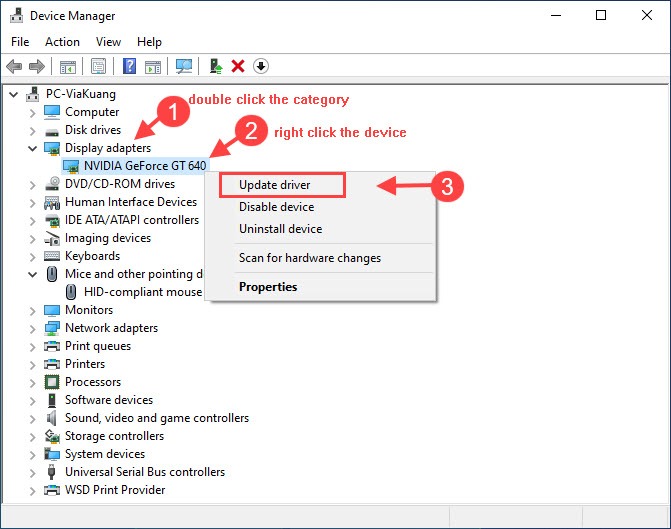The image size is (671, 529).
Task: Select NVIDIA GeForce GT 640 text label
Action: pyautogui.click(x=145, y=166)
